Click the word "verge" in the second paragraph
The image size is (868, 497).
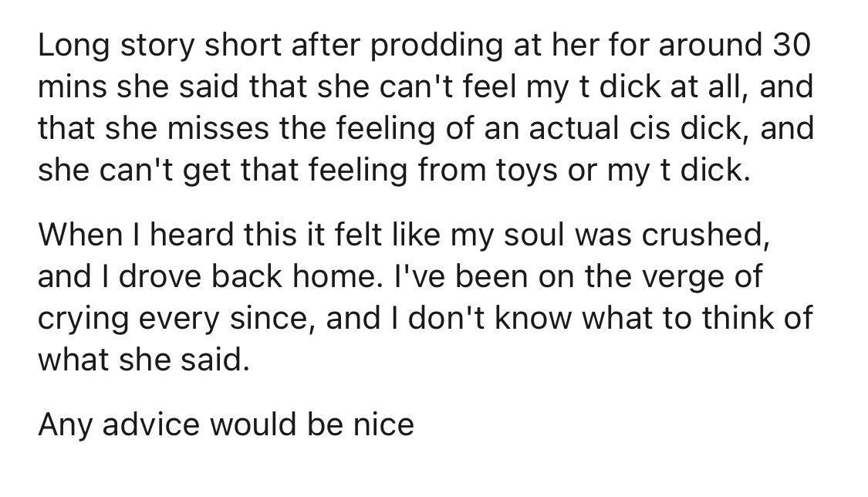(681, 278)
